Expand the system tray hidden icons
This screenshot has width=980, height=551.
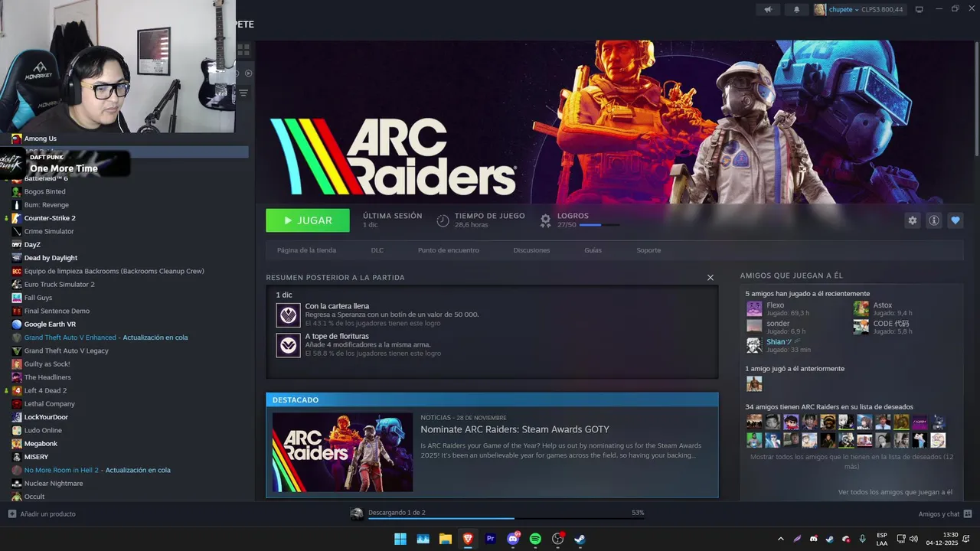click(781, 539)
